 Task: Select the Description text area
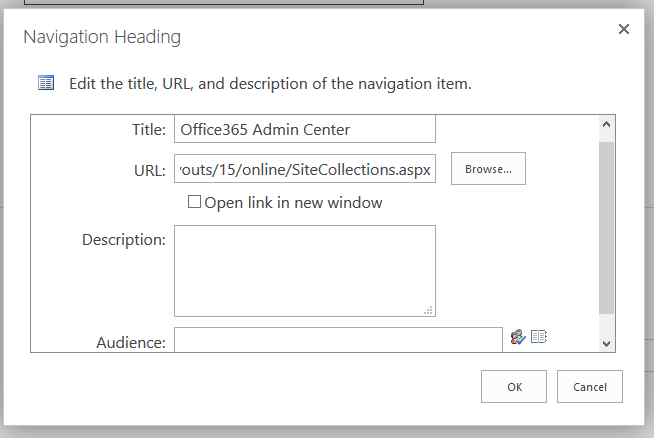305,270
